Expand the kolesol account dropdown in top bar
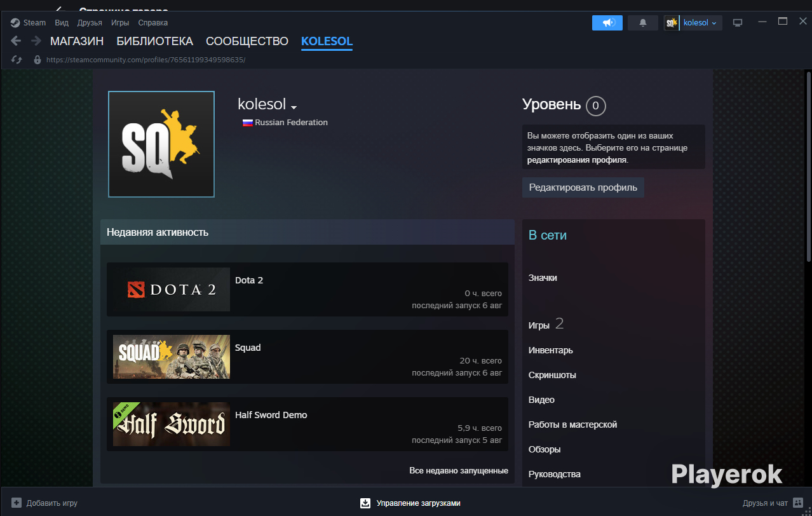 700,23
